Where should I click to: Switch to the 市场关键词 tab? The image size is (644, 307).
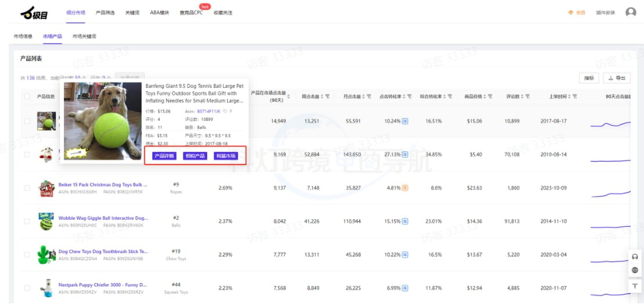pyautogui.click(x=84, y=36)
